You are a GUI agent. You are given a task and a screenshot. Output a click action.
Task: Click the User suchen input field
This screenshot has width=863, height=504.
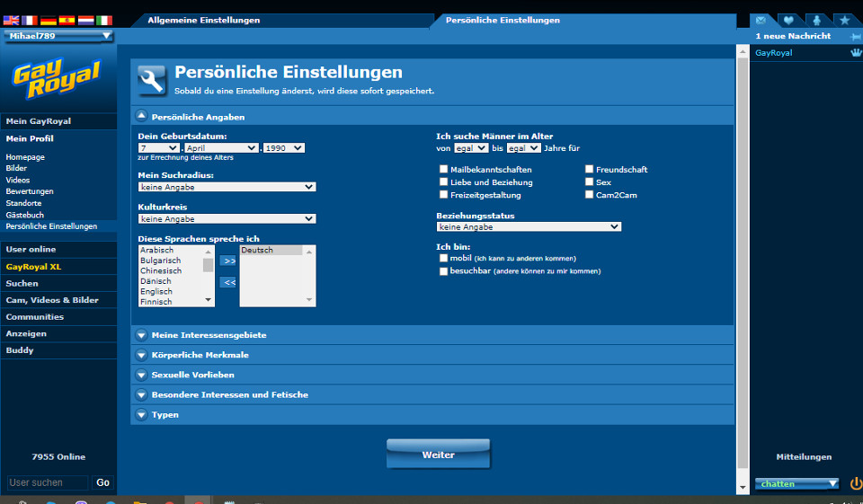click(49, 482)
